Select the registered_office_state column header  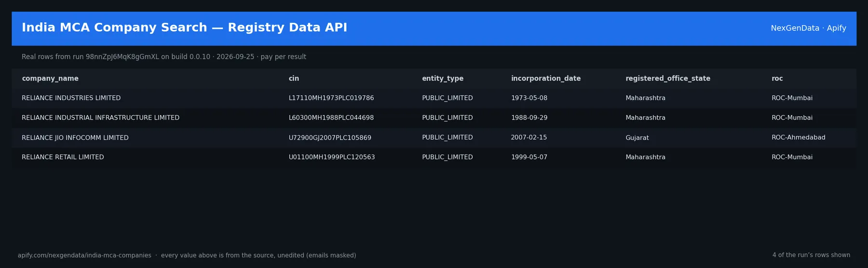point(668,79)
